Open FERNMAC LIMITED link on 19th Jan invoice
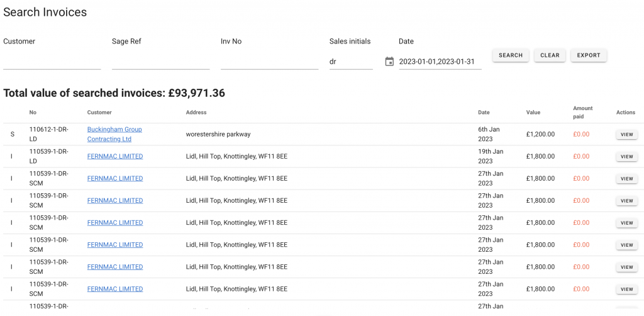The height and width of the screenshot is (316, 644). [115, 156]
